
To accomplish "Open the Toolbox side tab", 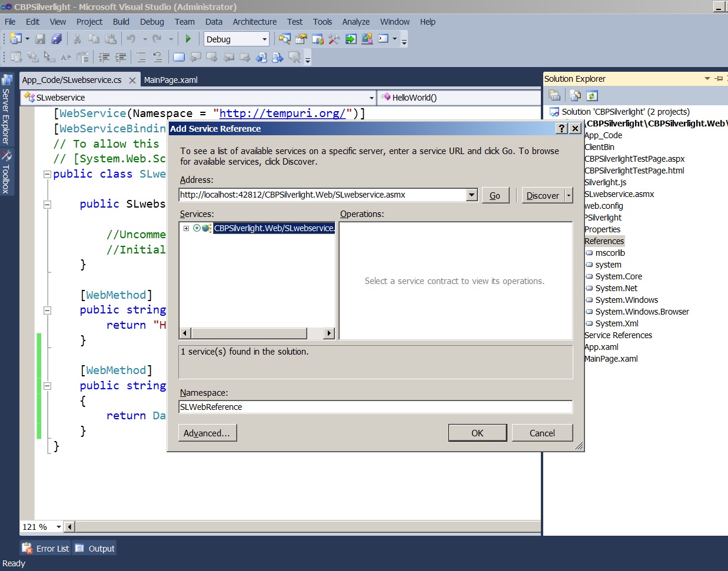I will (x=6, y=173).
